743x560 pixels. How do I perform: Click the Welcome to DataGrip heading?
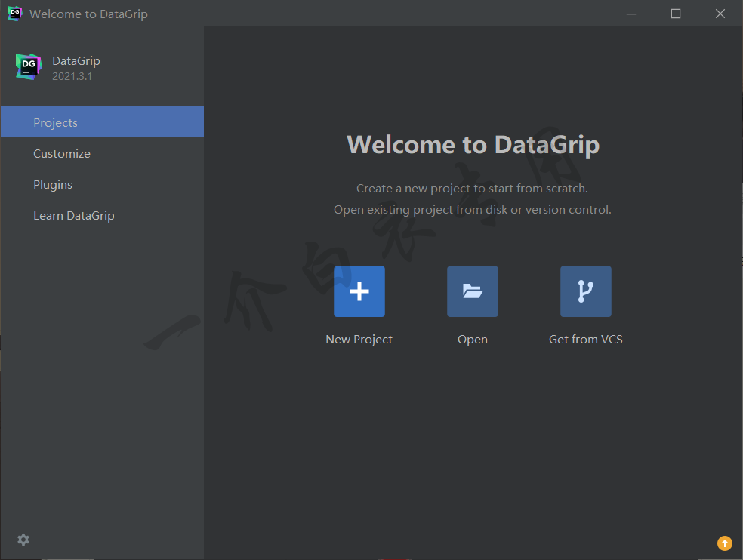tap(473, 144)
